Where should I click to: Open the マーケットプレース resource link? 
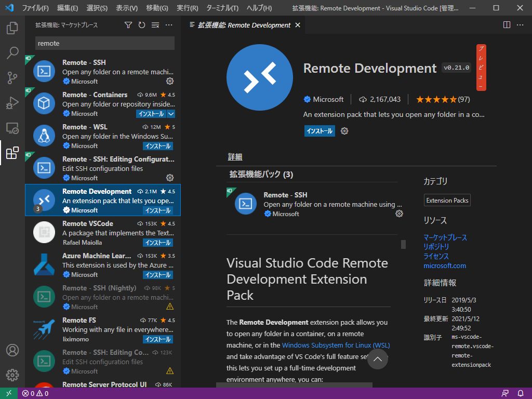[445, 237]
